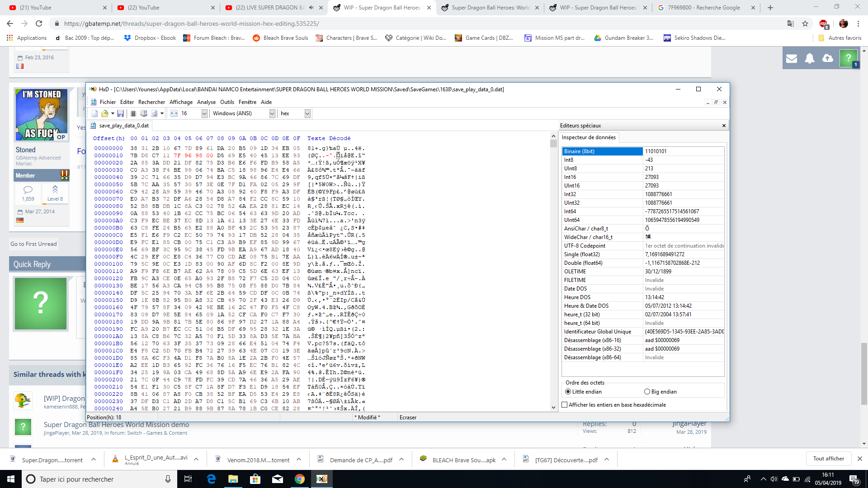This screenshot has width=868, height=488.
Task: Open RAM editor chip icon in HxD
Action: 133,113
